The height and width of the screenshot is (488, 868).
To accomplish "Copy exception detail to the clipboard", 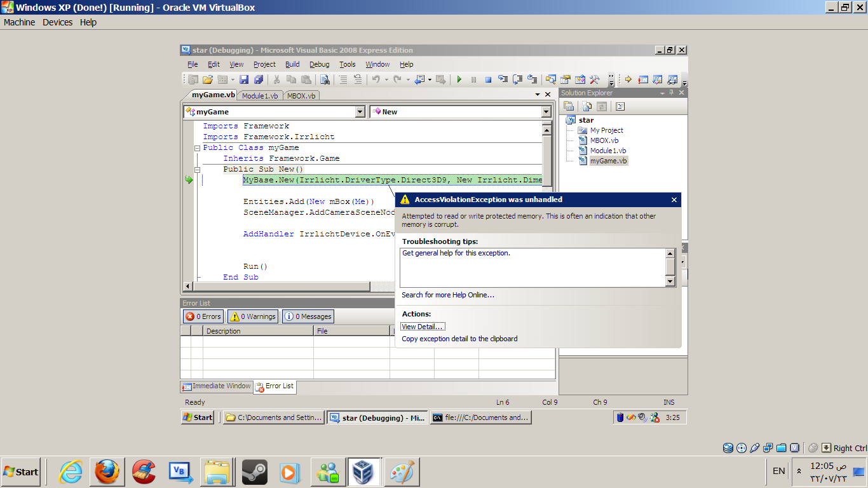I will [459, 339].
